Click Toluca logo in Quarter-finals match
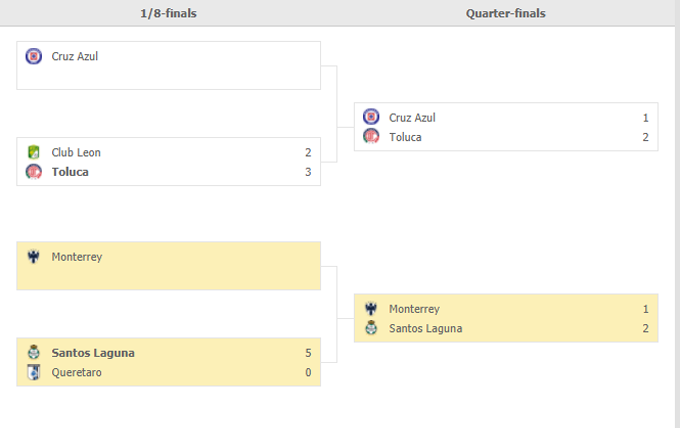The width and height of the screenshot is (680, 428). click(371, 136)
